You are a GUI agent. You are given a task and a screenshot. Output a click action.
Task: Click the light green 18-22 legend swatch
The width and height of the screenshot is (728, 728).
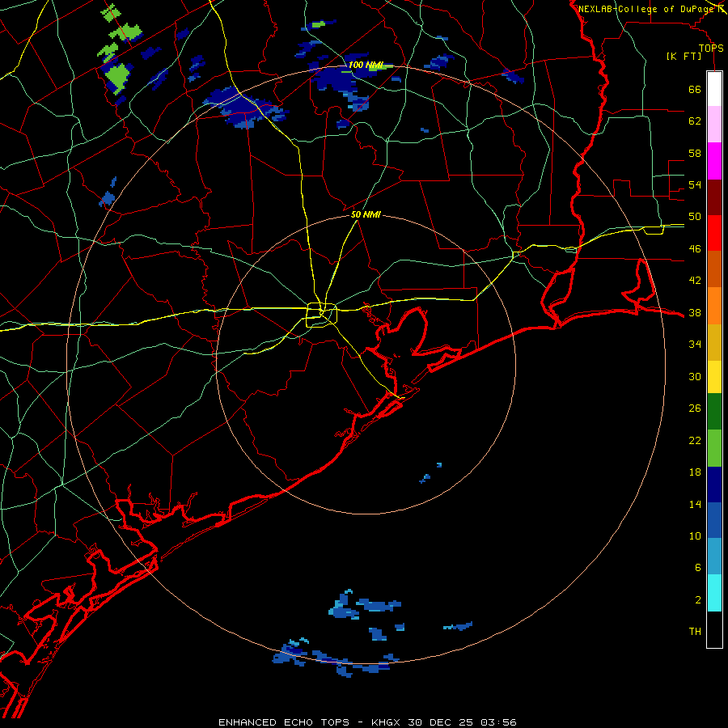(x=714, y=448)
